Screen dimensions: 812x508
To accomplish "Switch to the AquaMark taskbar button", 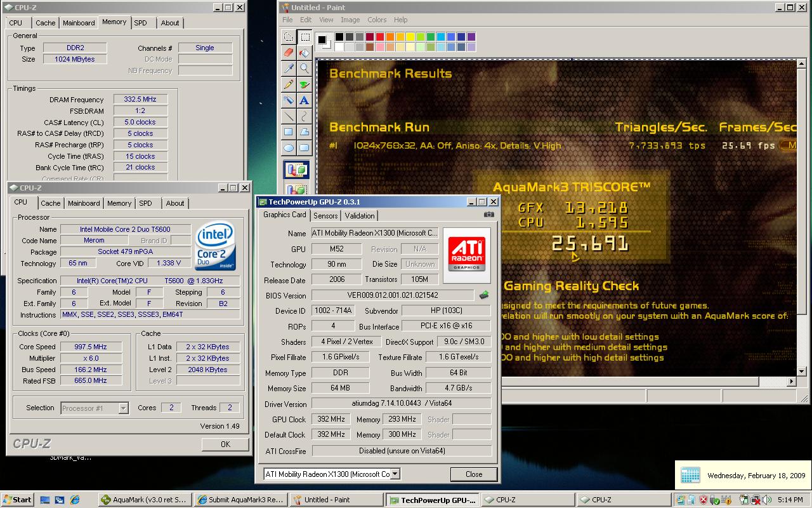I will (x=145, y=500).
